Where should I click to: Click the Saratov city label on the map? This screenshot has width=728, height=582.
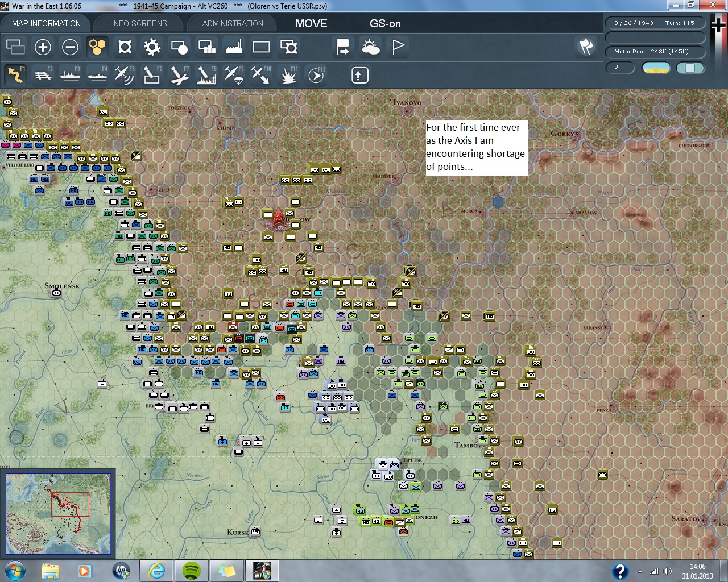686,518
